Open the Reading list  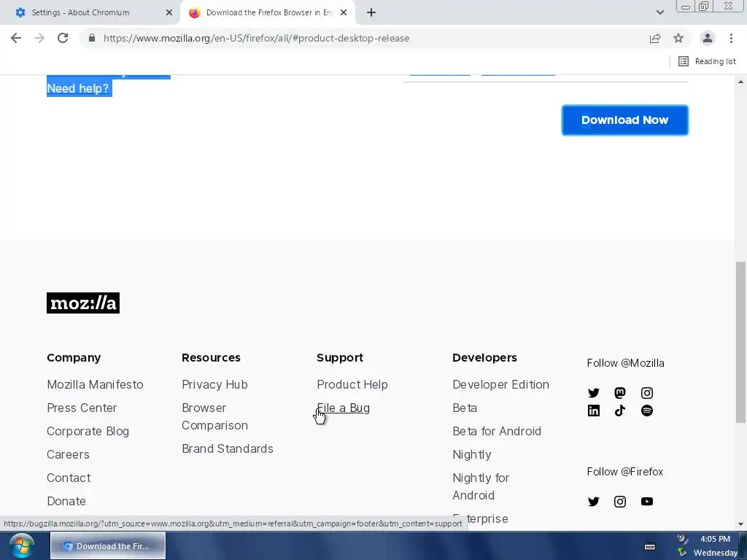[707, 61]
